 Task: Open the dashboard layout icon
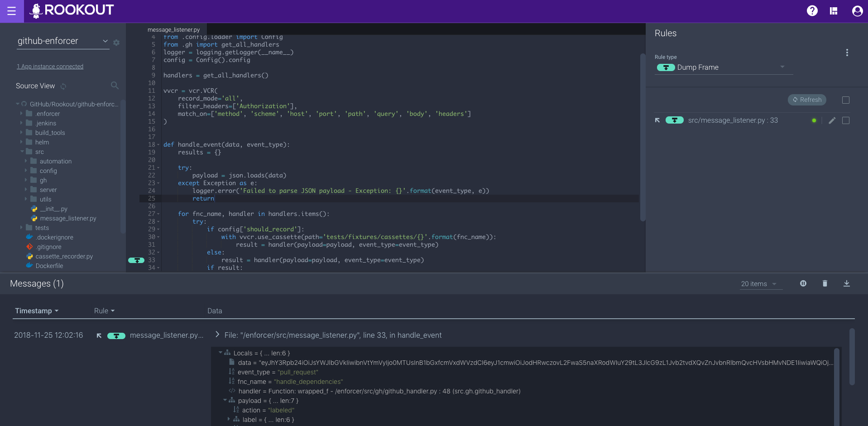834,11
